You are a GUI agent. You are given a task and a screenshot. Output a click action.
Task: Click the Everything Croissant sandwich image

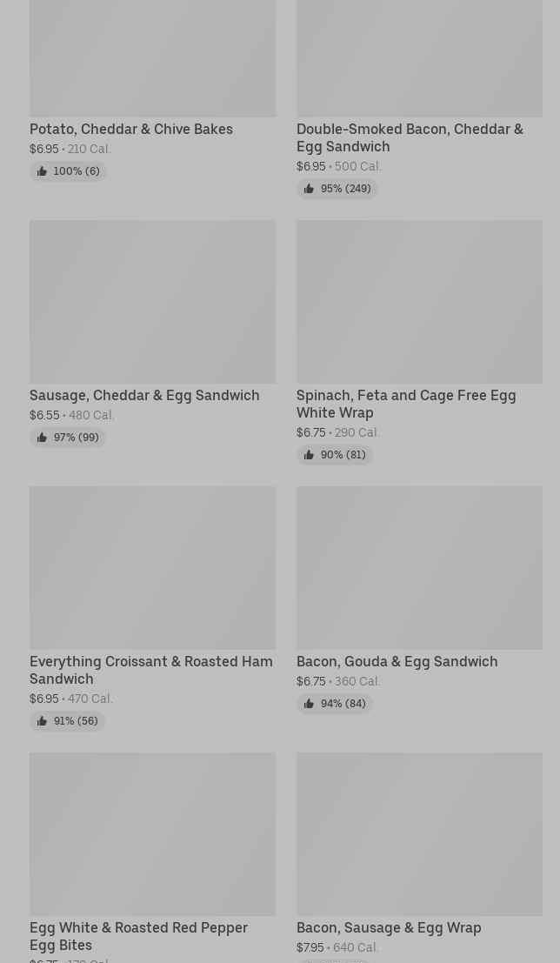(152, 567)
